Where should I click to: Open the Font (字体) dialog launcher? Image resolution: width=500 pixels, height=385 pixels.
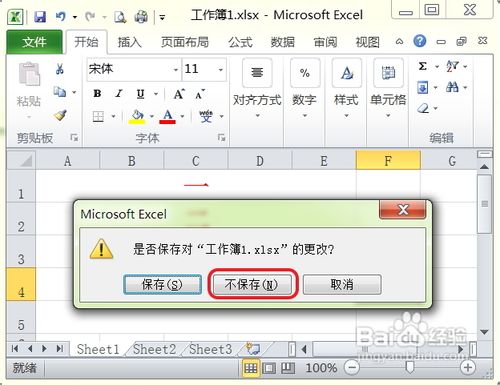(221, 137)
